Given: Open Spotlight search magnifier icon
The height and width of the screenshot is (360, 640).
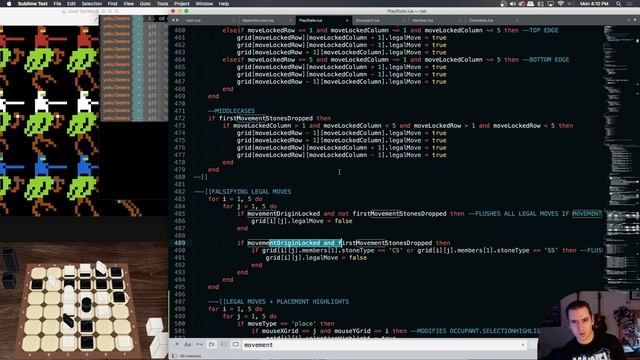Looking at the screenshot, I should click(619, 4).
